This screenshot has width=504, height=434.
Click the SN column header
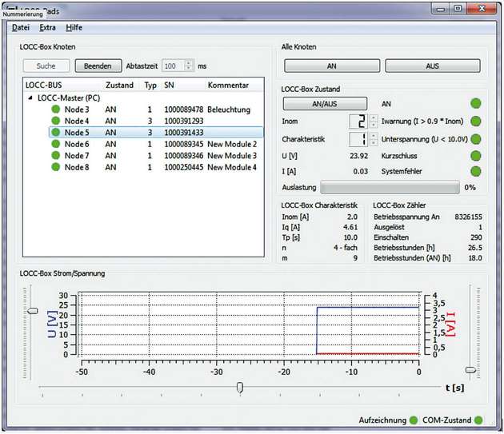(169, 86)
